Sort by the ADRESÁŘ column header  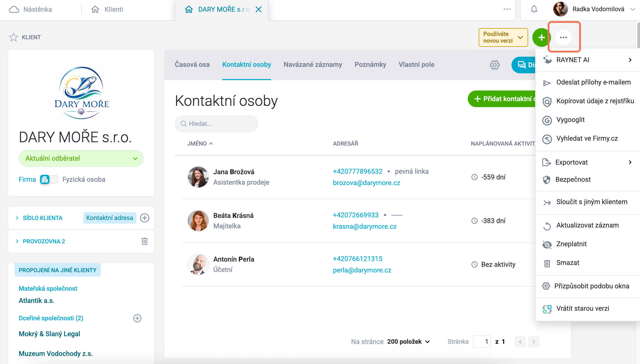pos(345,144)
